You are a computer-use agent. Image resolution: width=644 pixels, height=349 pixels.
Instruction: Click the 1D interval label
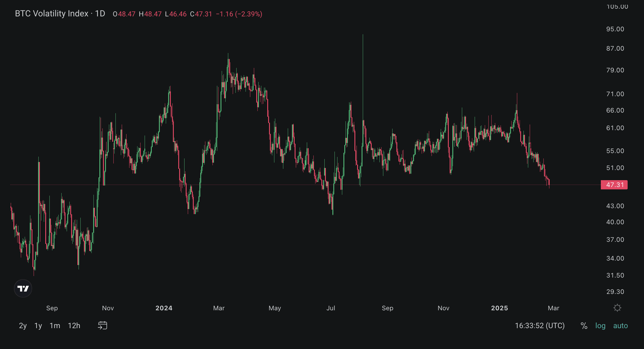coord(100,14)
